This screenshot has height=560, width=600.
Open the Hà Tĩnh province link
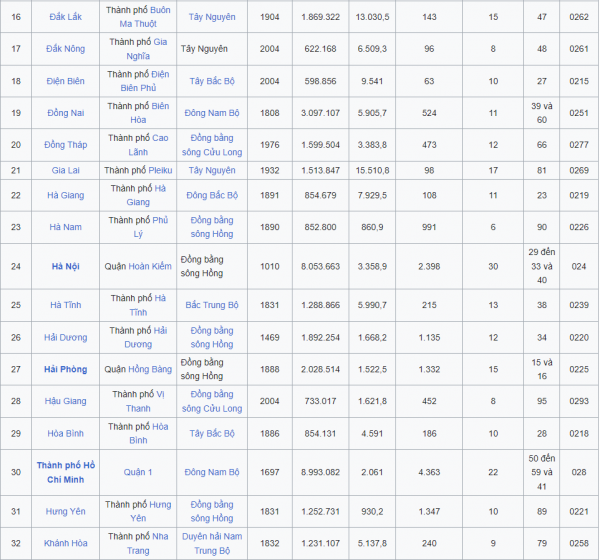click(65, 305)
